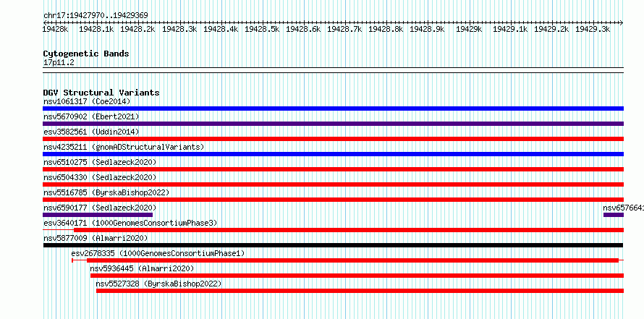Click the 19428.7k ruler tick label
The height and width of the screenshot is (319, 644).
[x=344, y=29]
